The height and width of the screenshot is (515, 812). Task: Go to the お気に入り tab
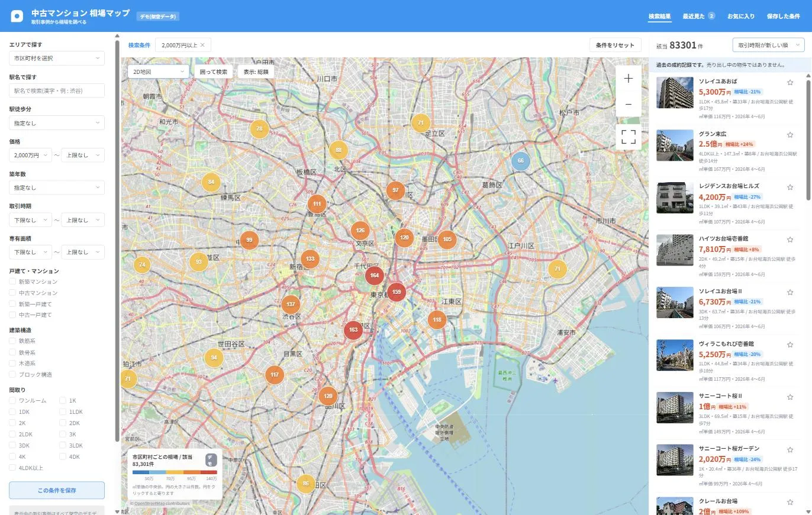pos(741,17)
